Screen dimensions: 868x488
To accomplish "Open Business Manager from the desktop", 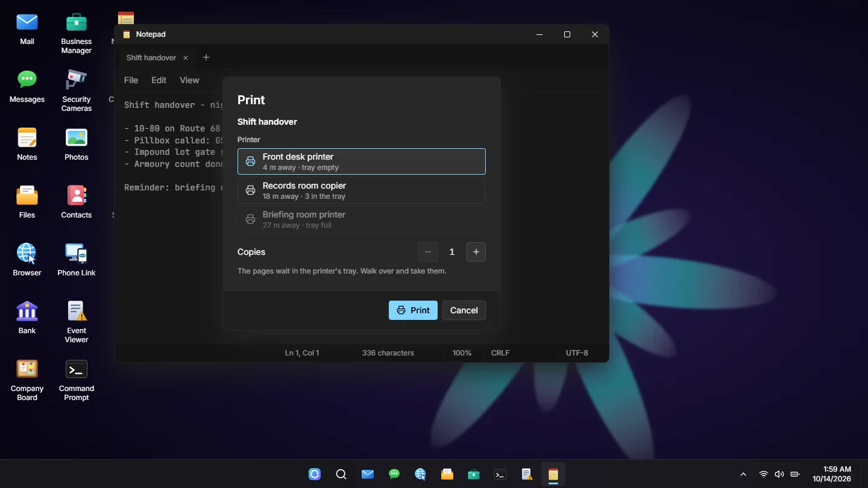I will 77,33.
